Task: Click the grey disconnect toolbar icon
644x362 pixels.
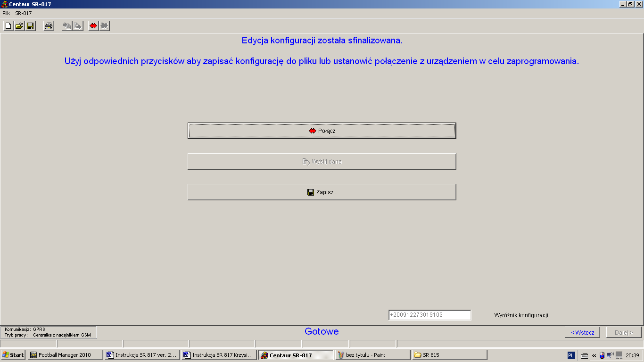Action: 104,26
